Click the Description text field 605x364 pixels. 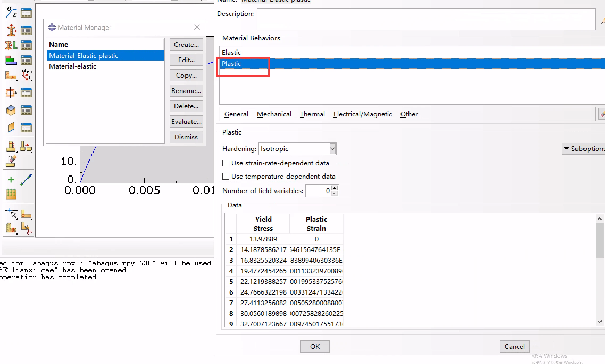point(426,19)
